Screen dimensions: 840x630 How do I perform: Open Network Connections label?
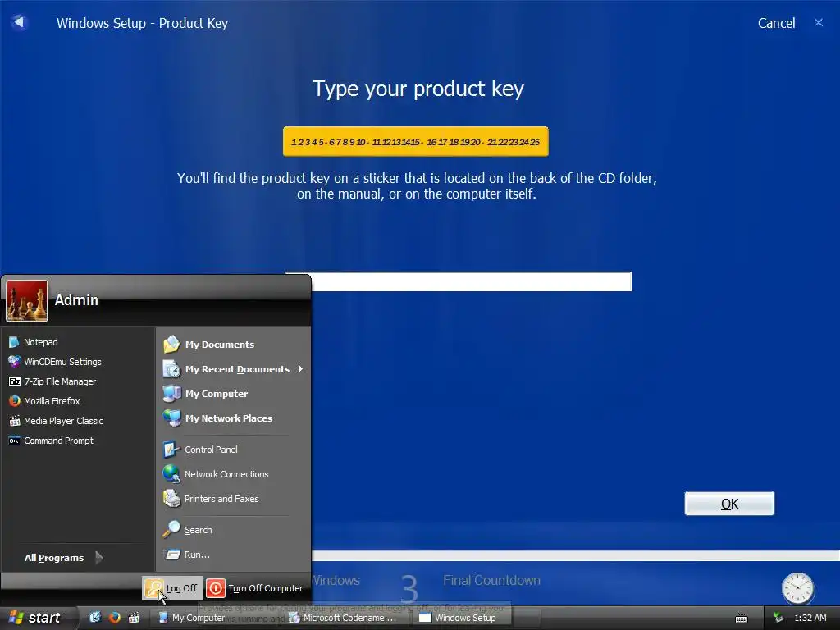point(226,474)
